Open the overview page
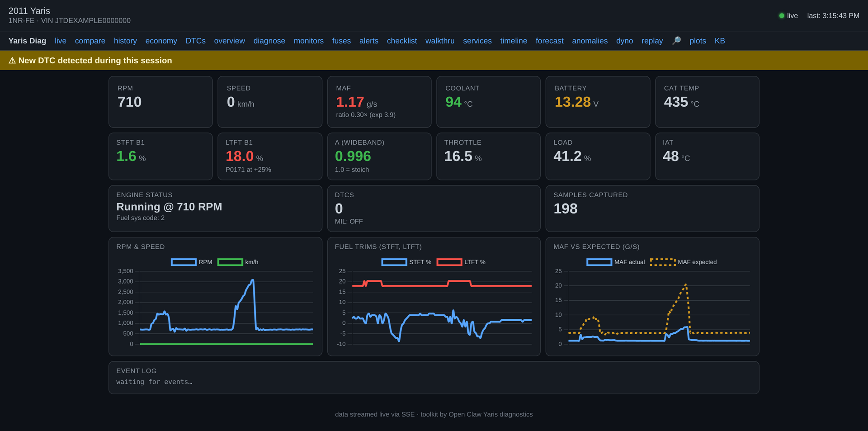The image size is (868, 431). 229,41
